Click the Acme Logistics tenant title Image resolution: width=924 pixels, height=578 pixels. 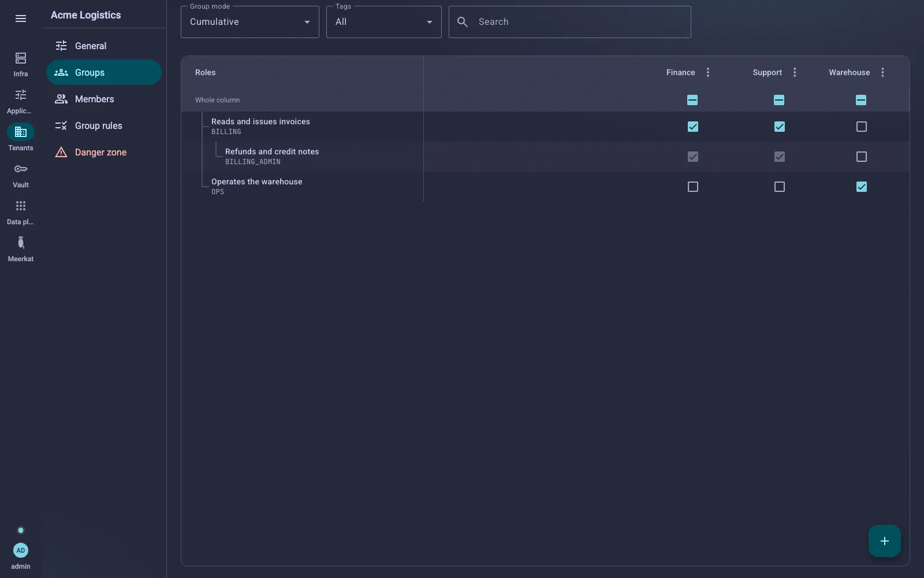(86, 15)
